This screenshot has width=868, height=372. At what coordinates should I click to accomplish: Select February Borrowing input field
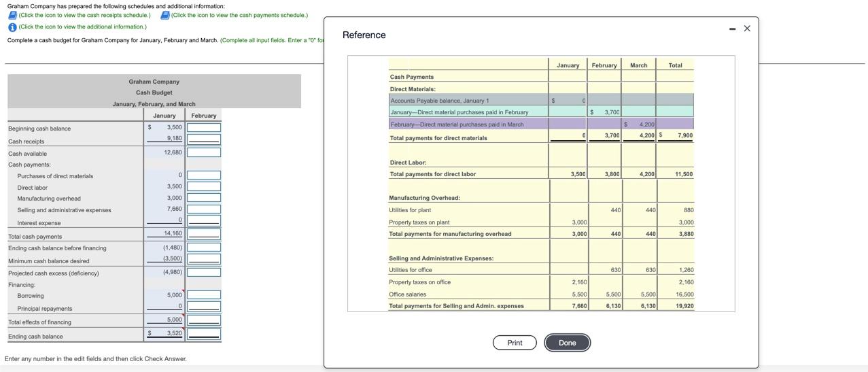tap(204, 295)
